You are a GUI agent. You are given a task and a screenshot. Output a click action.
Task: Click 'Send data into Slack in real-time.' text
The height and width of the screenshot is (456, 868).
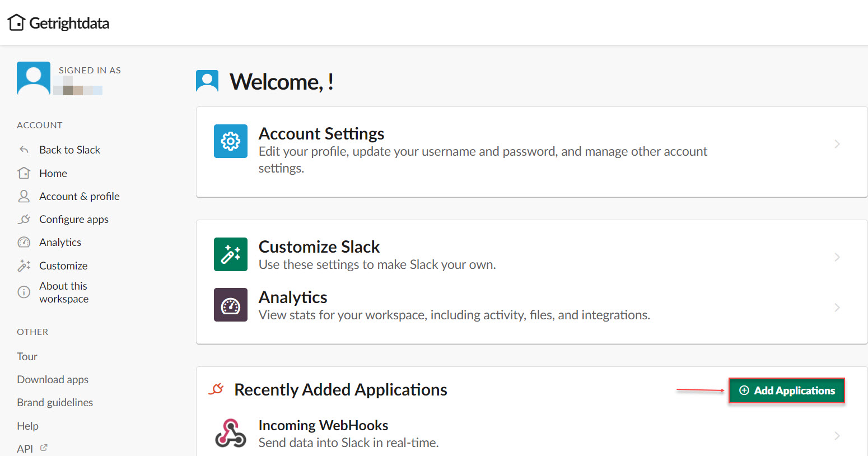[x=348, y=443]
